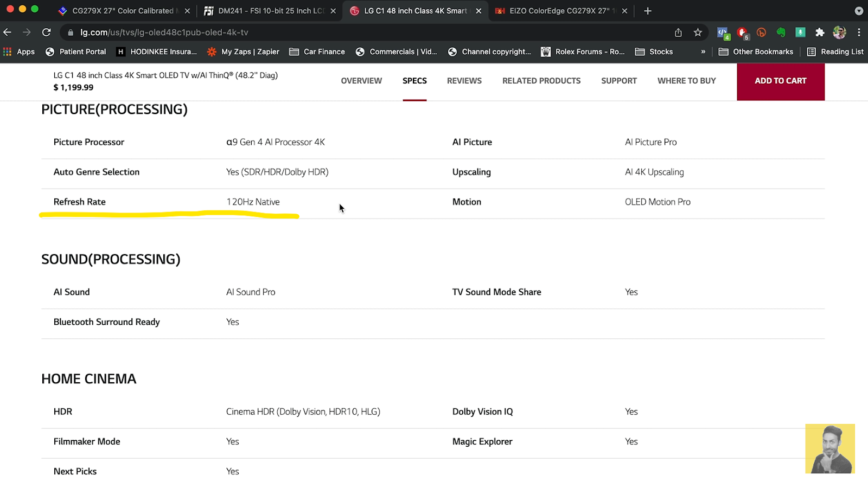Click the Picture Processor row label
The width and height of the screenshot is (868, 482).
tap(89, 142)
